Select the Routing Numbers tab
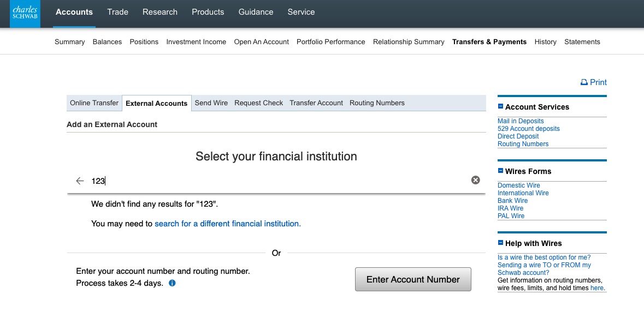The height and width of the screenshot is (336, 644). 377,103
